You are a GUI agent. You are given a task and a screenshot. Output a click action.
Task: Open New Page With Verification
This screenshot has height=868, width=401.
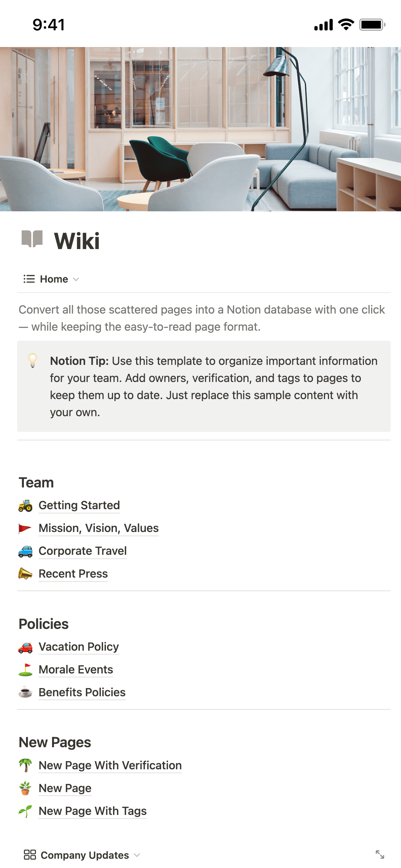tap(110, 766)
